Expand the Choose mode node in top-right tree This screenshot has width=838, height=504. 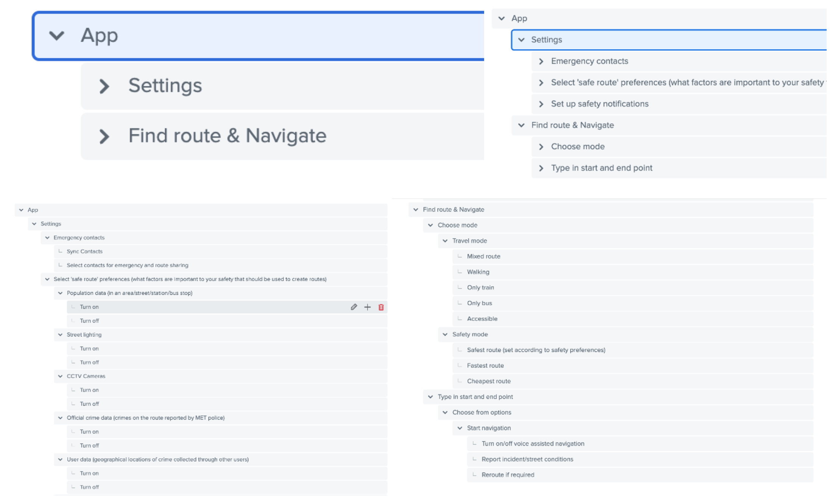click(x=541, y=147)
